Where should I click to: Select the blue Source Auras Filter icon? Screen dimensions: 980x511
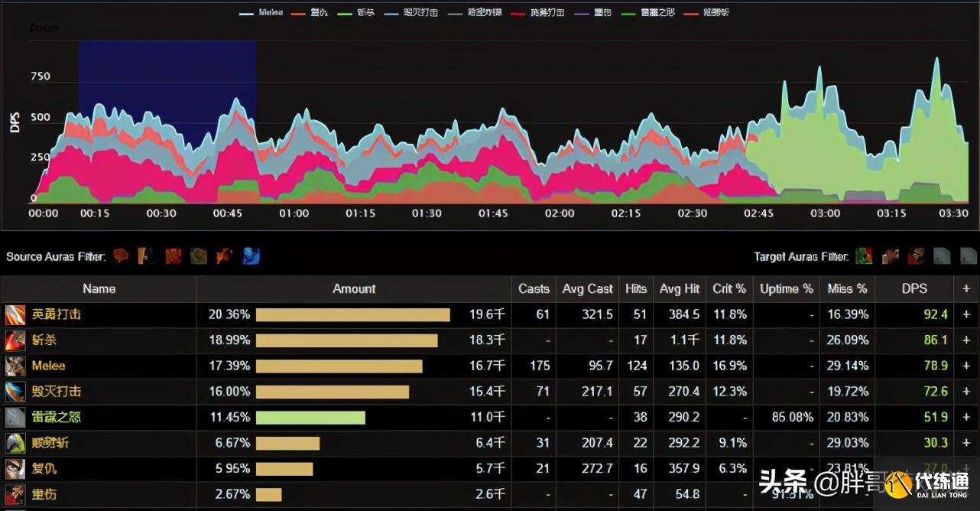pyautogui.click(x=251, y=256)
